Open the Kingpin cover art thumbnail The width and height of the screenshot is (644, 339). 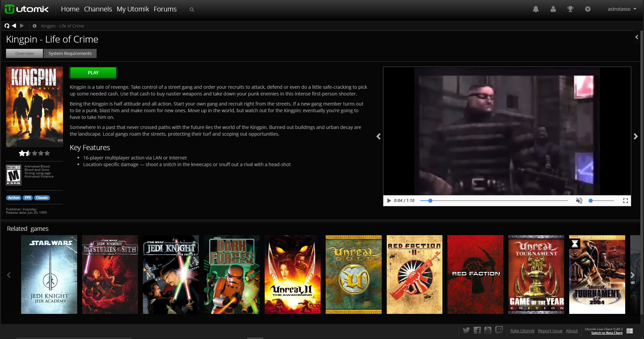35,107
